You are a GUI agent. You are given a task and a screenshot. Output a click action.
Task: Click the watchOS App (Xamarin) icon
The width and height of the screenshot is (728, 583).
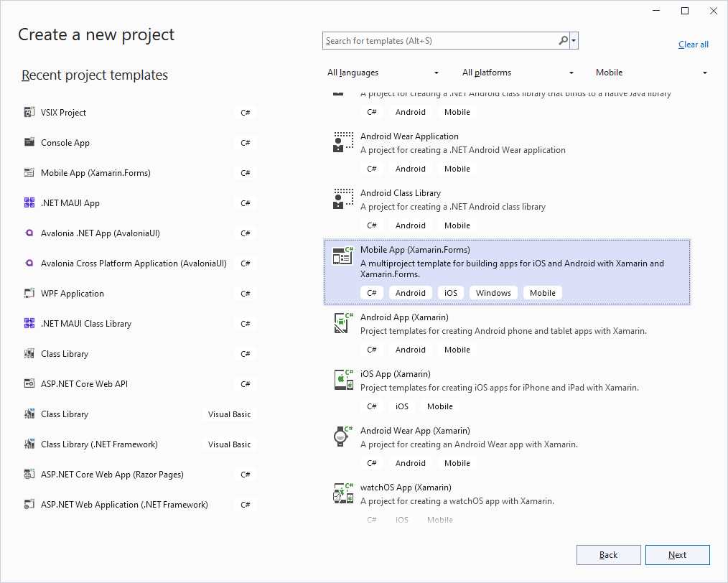tap(342, 493)
